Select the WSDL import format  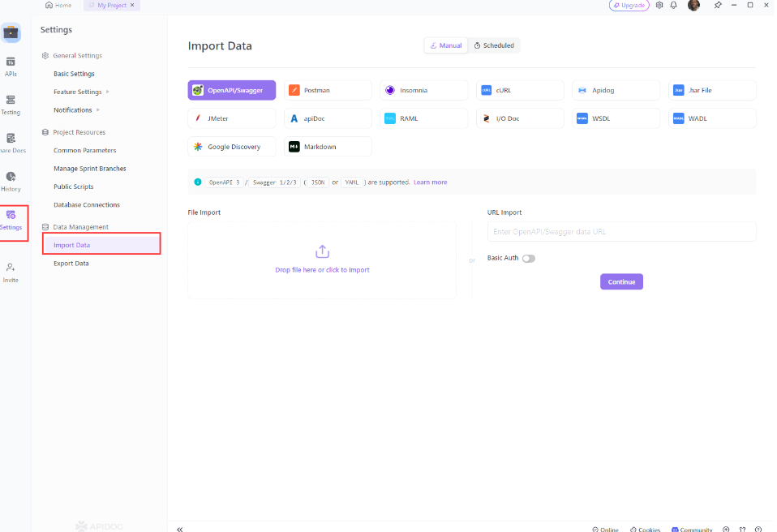[616, 118]
